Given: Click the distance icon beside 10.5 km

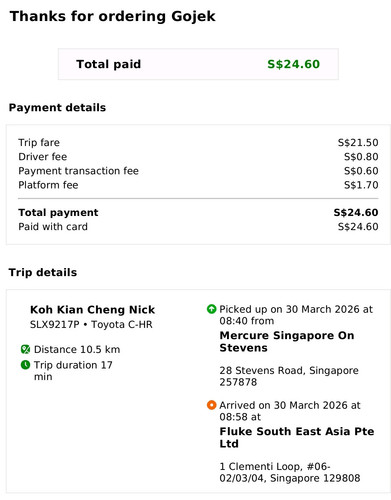Looking at the screenshot, I should 25,349.
